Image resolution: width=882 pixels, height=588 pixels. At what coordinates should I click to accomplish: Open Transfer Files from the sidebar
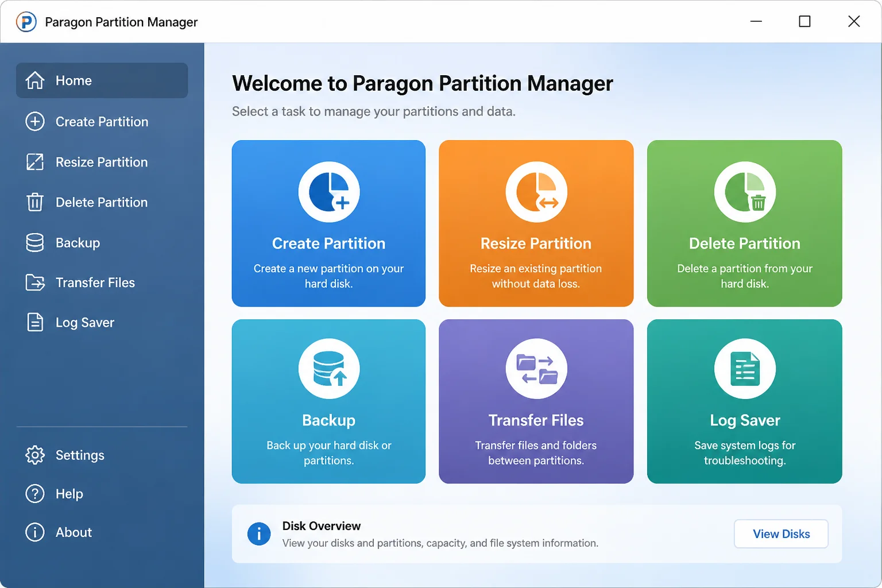102,283
